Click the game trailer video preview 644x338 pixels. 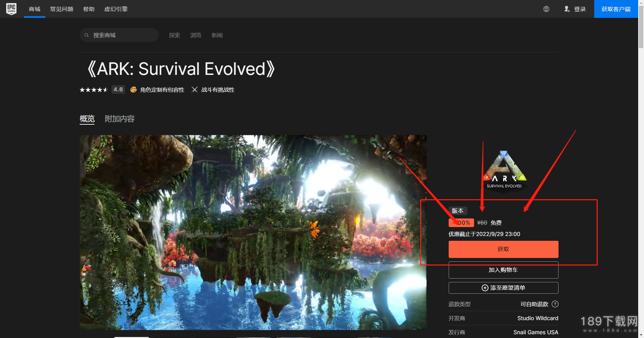click(x=253, y=232)
